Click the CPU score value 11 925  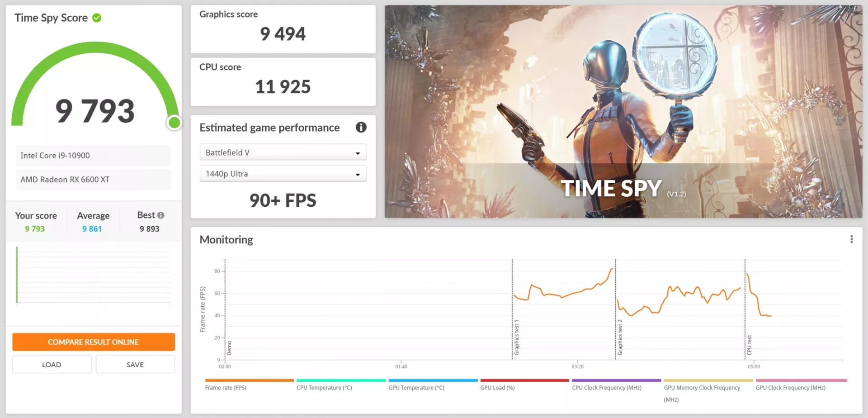coord(283,87)
